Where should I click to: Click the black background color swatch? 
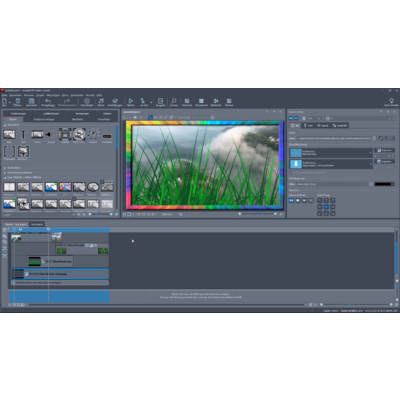384,184
